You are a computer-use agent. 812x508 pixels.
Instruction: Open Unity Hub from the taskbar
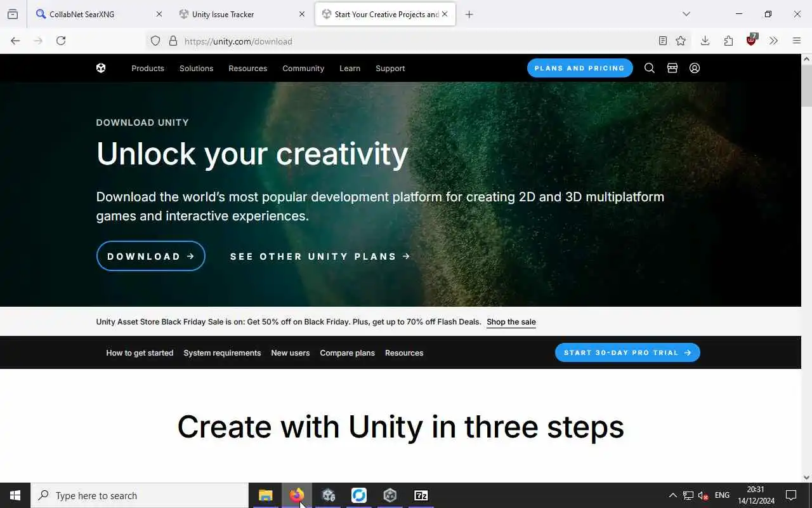[x=390, y=495]
